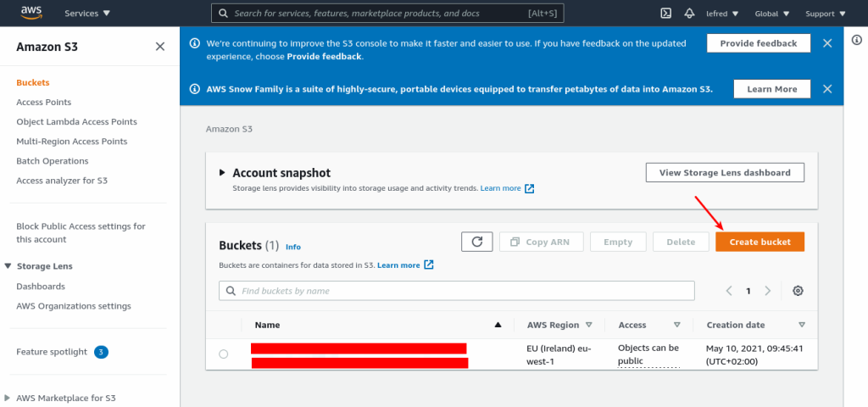This screenshot has height=407, width=868.
Task: Click the Objects can be public access cell
Action: pos(648,355)
